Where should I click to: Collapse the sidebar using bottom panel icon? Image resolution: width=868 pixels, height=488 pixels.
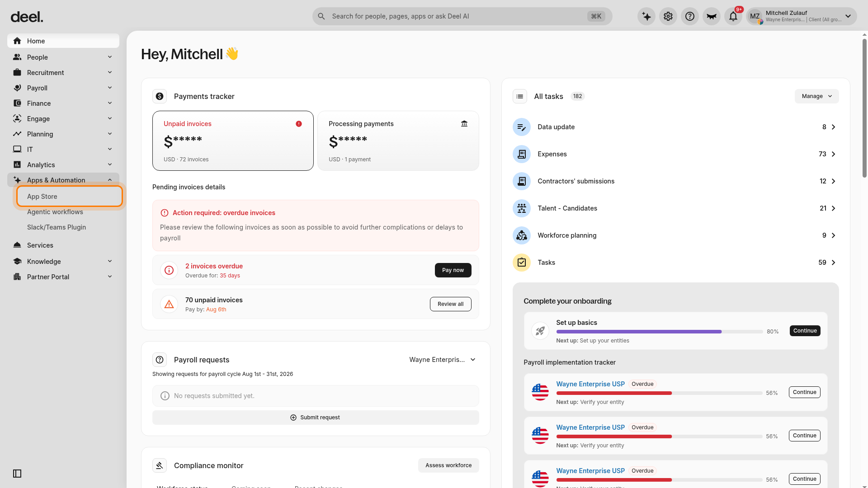(x=17, y=474)
